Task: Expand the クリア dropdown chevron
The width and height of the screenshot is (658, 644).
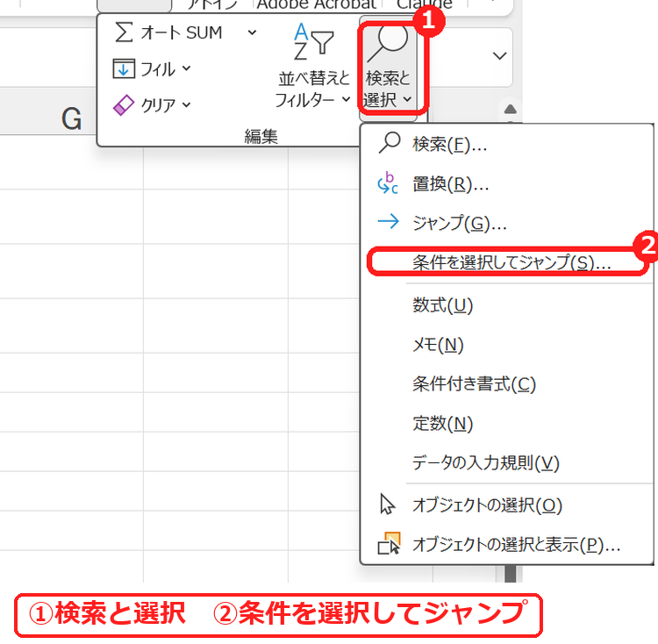Action: 187,104
